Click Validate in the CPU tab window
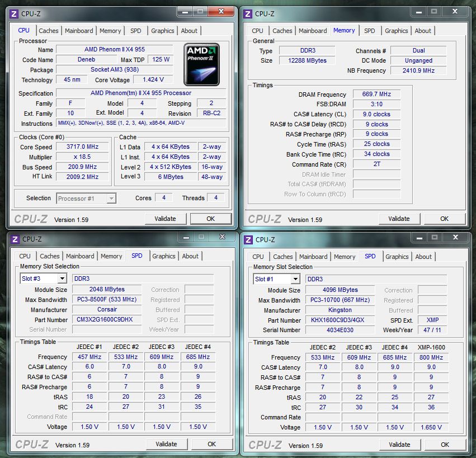The height and width of the screenshot is (458, 476). pos(166,219)
